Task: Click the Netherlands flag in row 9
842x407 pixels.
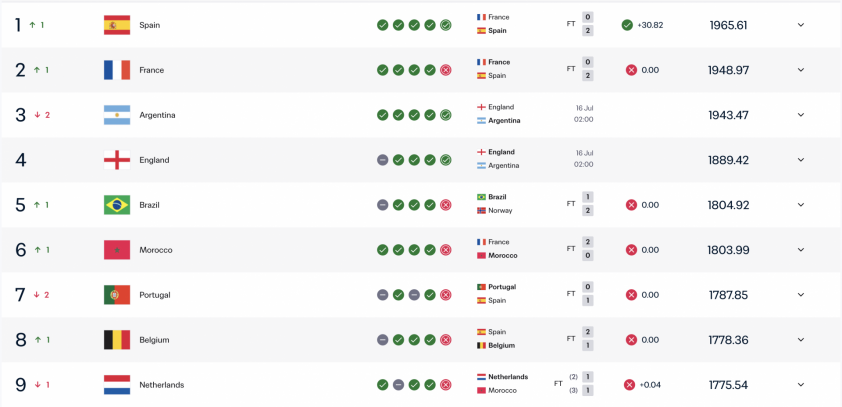Action: pos(117,385)
